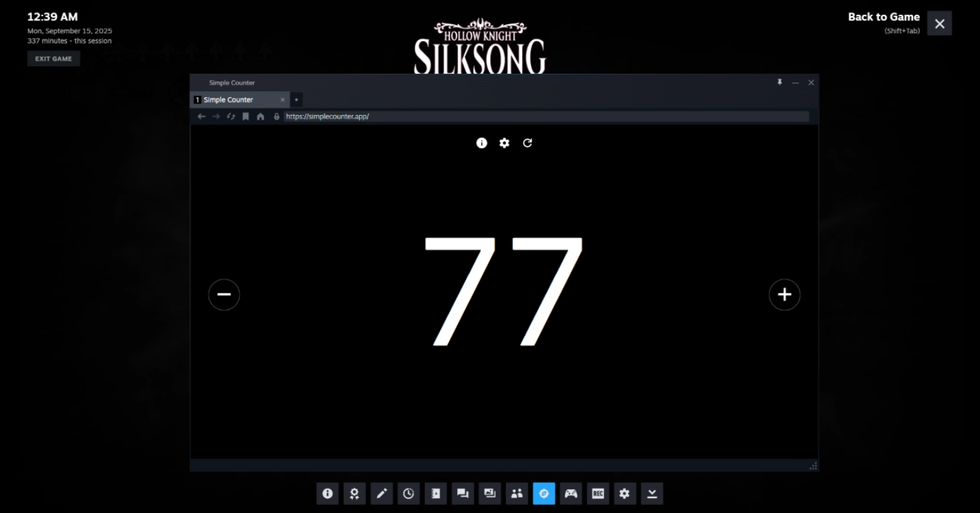Go back in the overlay browser
Screen dimensions: 980x513
tap(202, 117)
